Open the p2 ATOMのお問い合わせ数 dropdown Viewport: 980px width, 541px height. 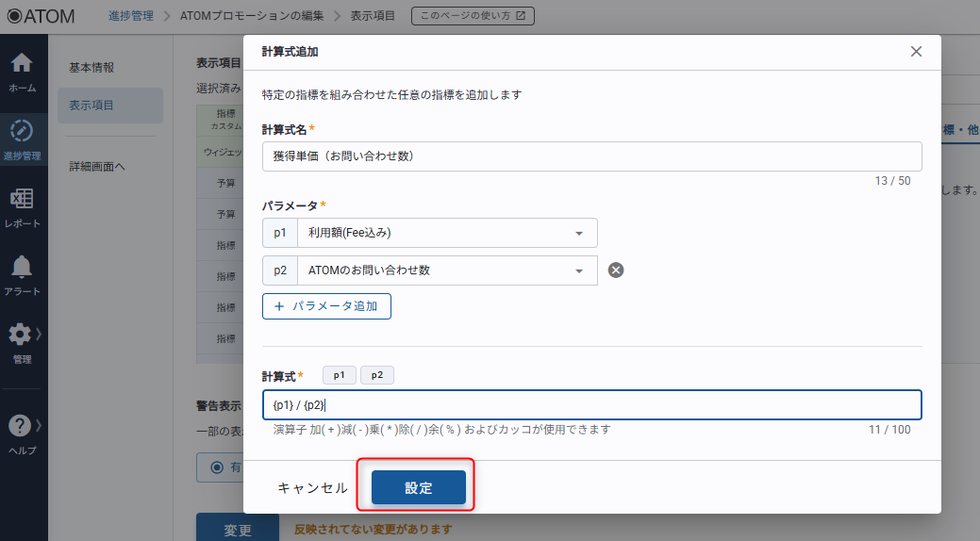pos(446,270)
